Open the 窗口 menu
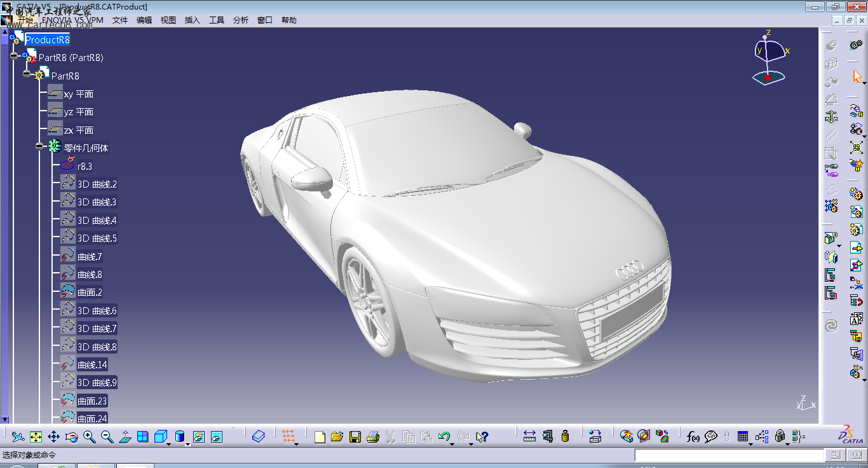 click(265, 20)
